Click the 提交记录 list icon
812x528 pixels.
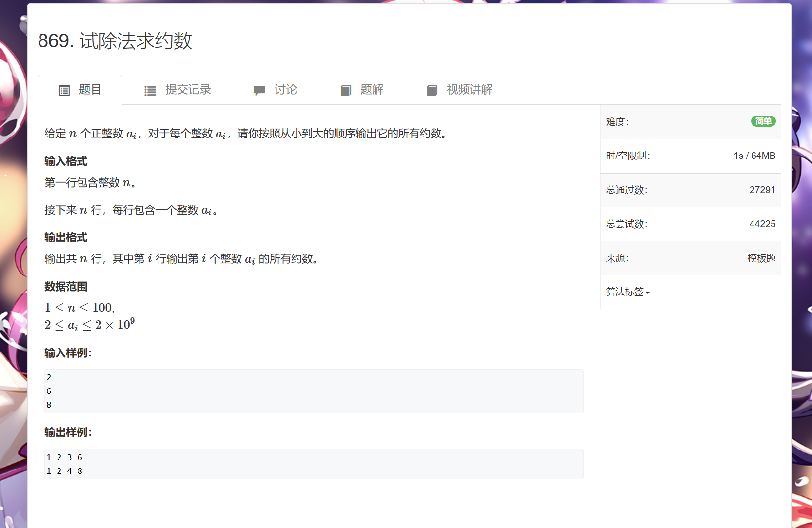tap(150, 90)
